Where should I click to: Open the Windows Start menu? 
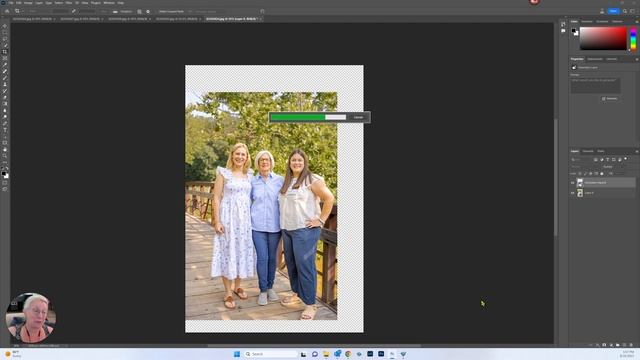coord(237,354)
